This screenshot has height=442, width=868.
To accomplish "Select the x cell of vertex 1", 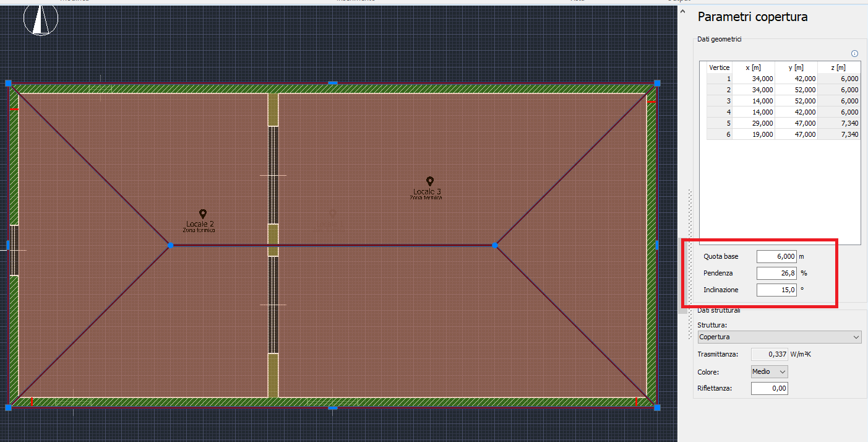I will pyautogui.click(x=754, y=79).
